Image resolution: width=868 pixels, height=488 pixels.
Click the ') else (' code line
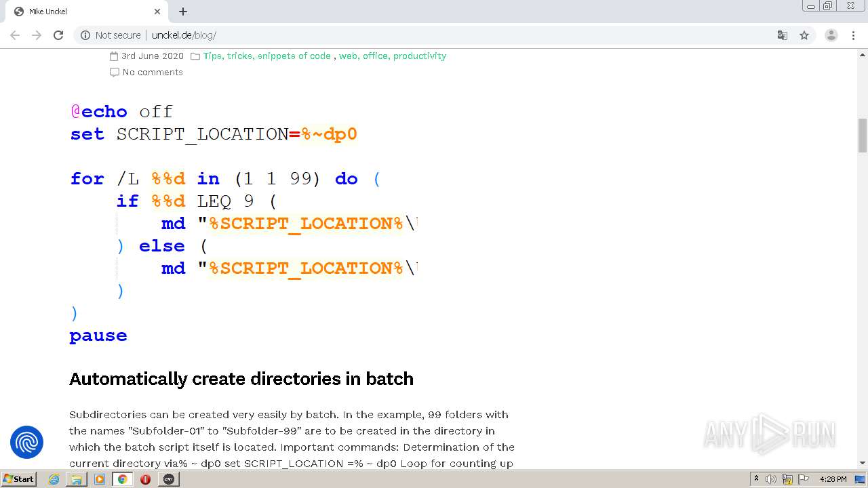pos(162,246)
